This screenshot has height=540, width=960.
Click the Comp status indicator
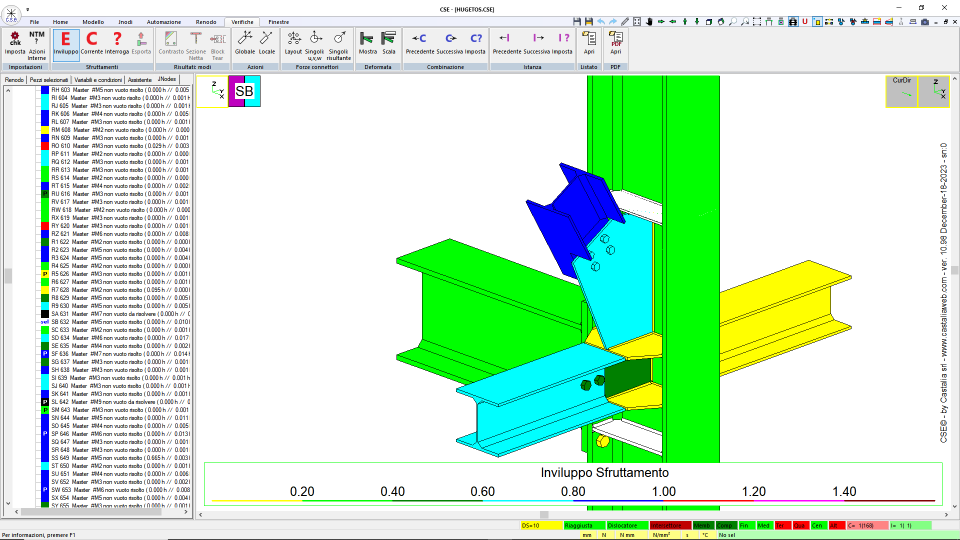[726, 525]
